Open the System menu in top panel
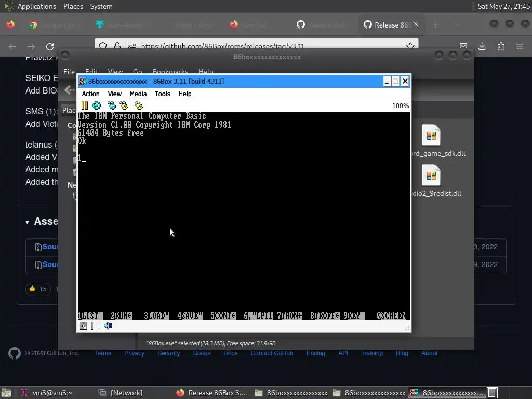 (x=101, y=6)
